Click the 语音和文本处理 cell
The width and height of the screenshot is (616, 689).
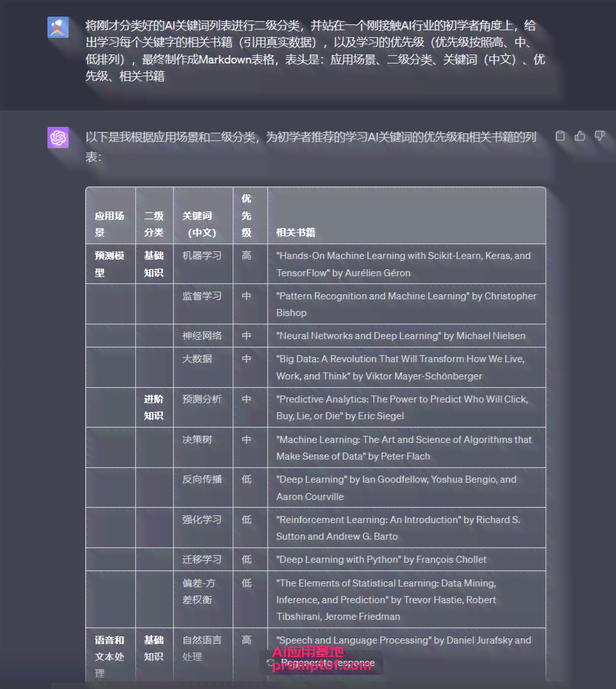111,655
